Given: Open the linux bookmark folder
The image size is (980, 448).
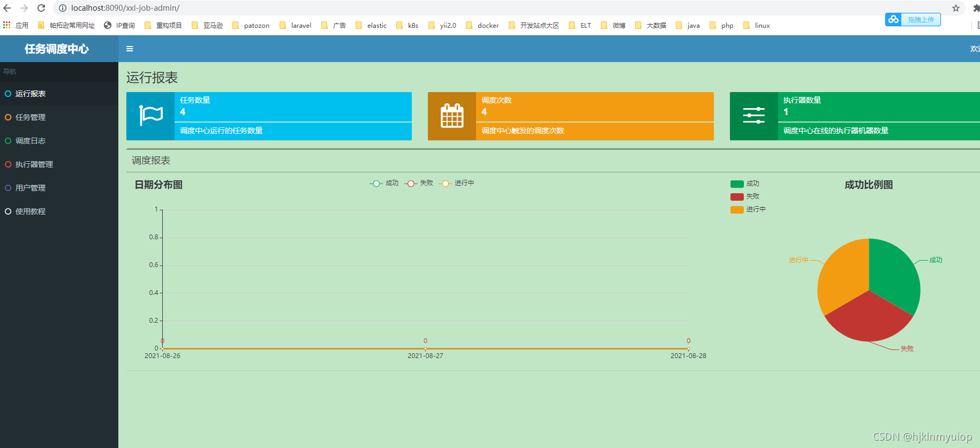Looking at the screenshot, I should (x=757, y=25).
